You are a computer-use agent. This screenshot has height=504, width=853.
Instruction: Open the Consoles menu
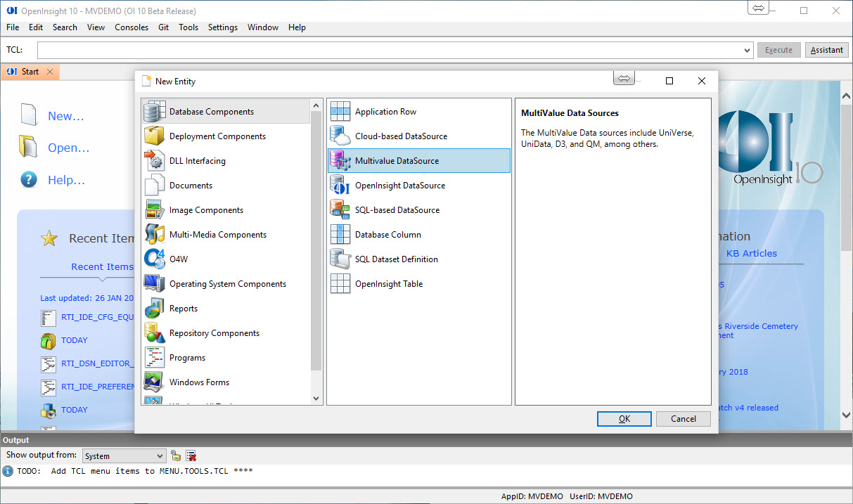(132, 27)
